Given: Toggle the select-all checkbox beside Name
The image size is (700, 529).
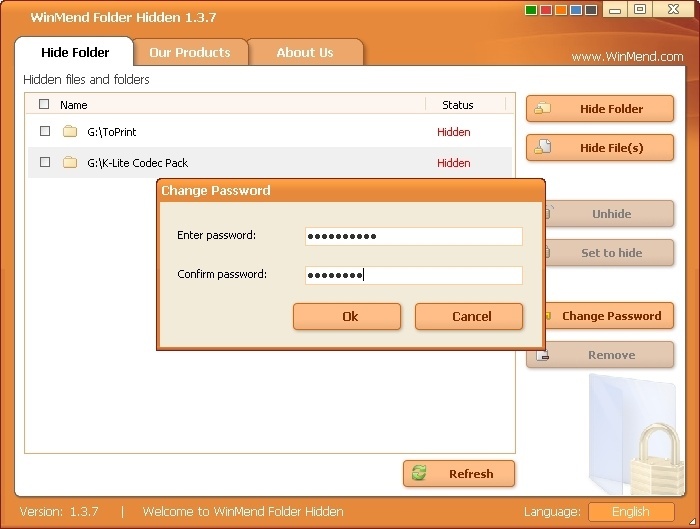Looking at the screenshot, I should (x=44, y=104).
